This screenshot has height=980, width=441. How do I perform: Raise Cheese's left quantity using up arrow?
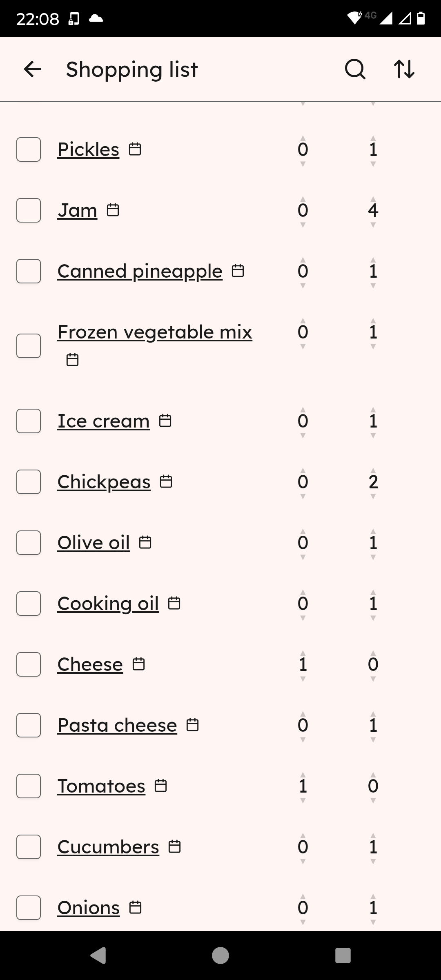[x=303, y=653]
